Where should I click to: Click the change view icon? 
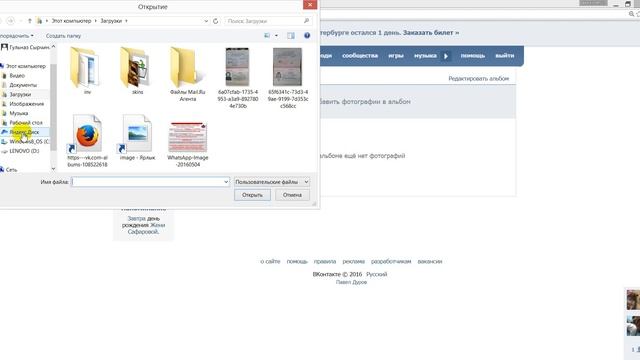pyautogui.click(x=267, y=36)
